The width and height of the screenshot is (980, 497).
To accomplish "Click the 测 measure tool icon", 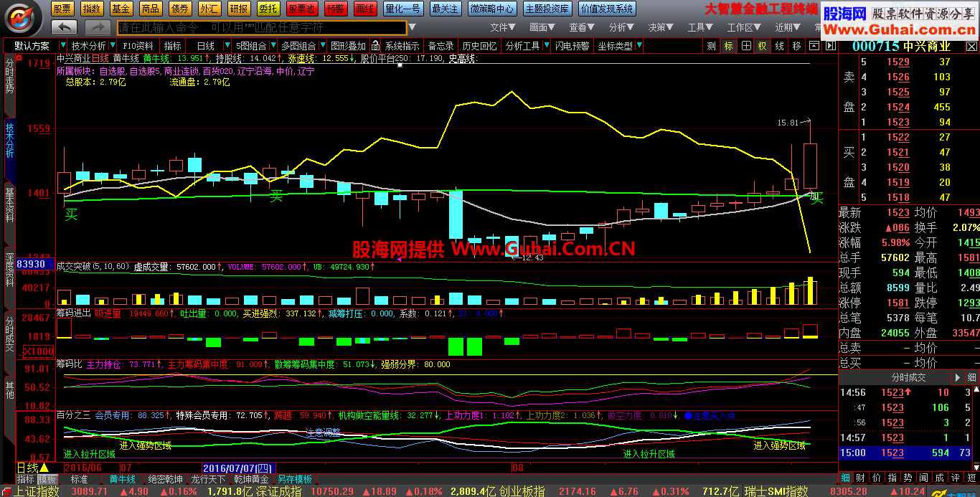I will [x=711, y=46].
